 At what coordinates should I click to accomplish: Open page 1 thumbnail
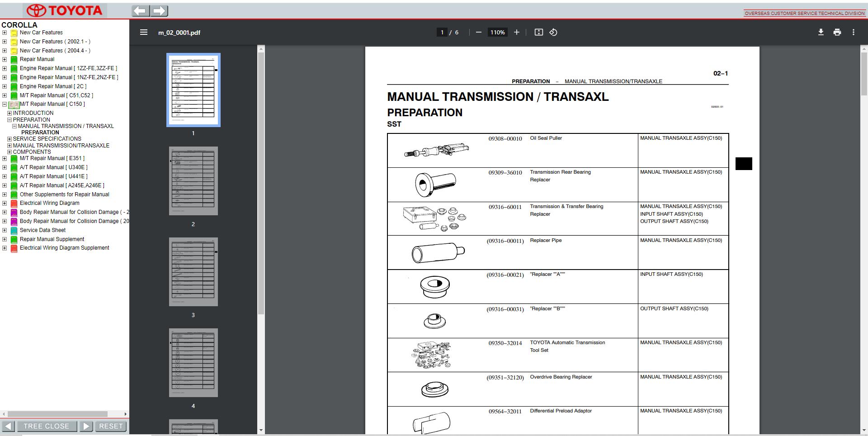pos(193,90)
